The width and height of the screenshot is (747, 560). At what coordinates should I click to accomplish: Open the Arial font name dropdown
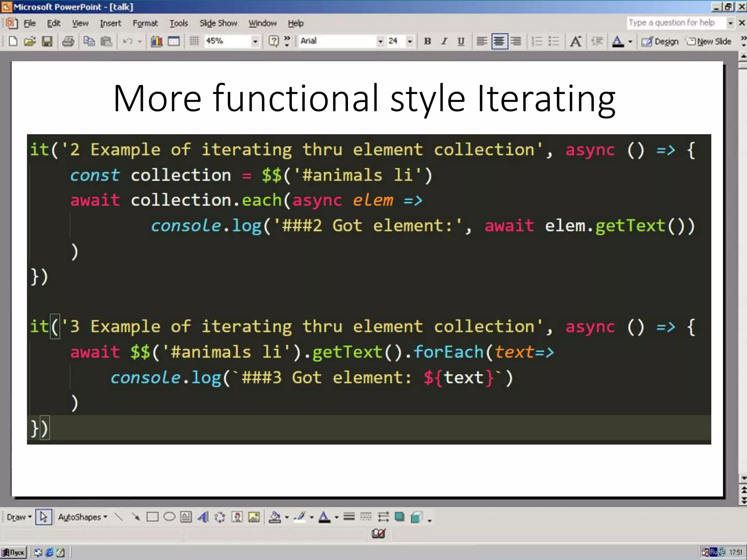coord(380,41)
